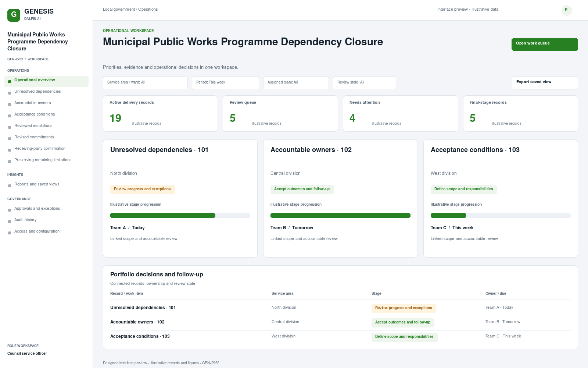
Task: Click the Stage column header
Action: [x=376, y=294]
